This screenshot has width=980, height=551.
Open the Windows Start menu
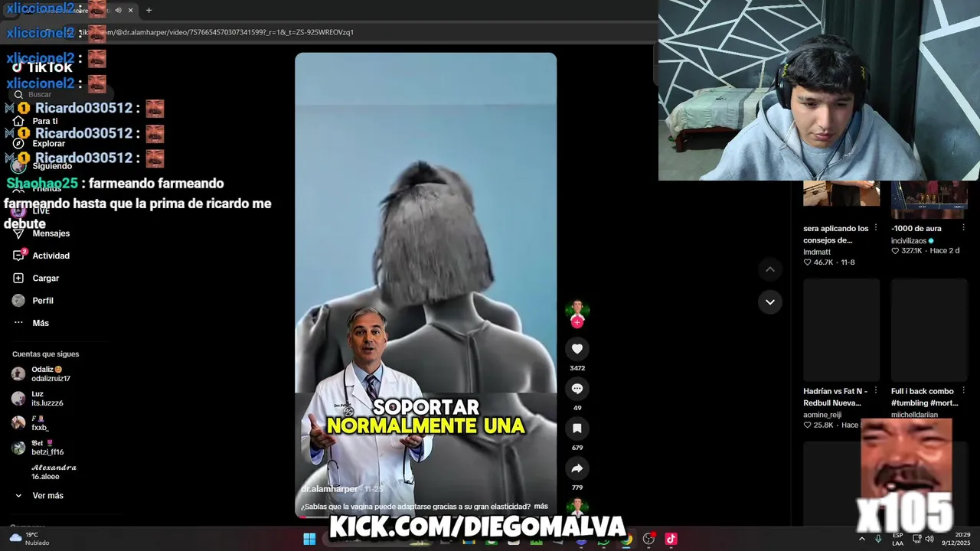click(x=309, y=540)
